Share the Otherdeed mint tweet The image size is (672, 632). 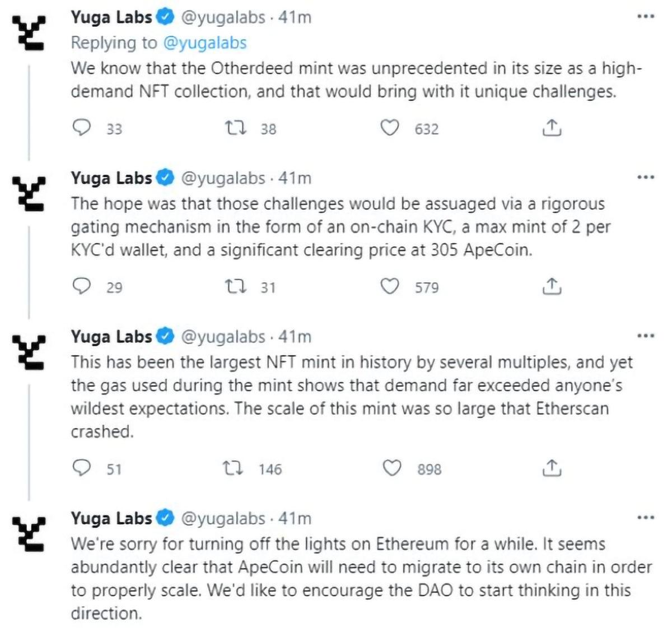pos(552,128)
